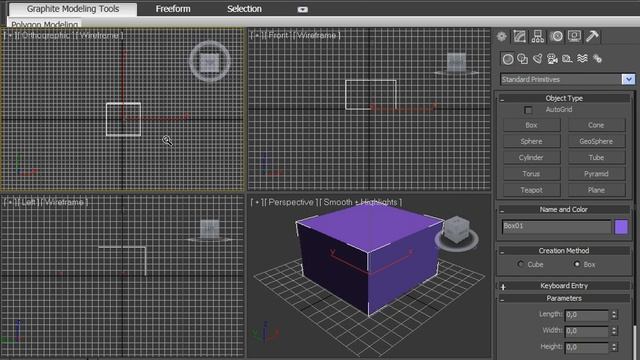The image size is (640, 360).
Task: Select the Cameras category icon
Action: click(552, 59)
